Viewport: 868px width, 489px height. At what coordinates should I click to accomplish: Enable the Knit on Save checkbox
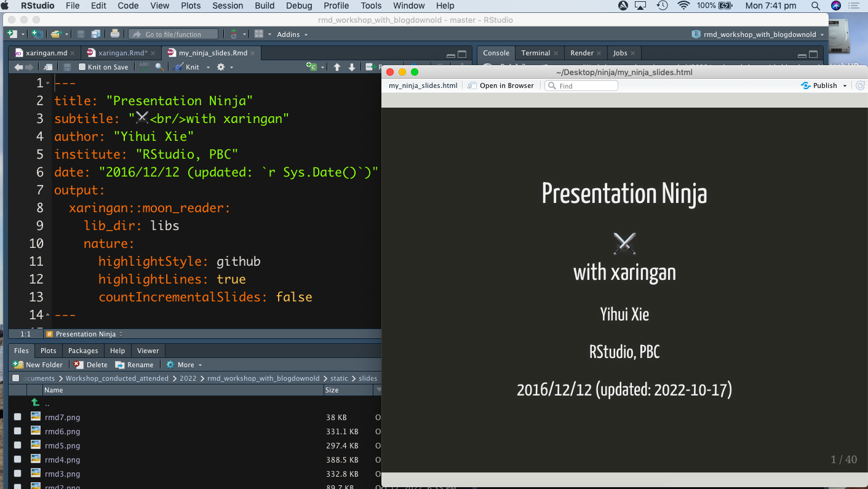click(82, 67)
